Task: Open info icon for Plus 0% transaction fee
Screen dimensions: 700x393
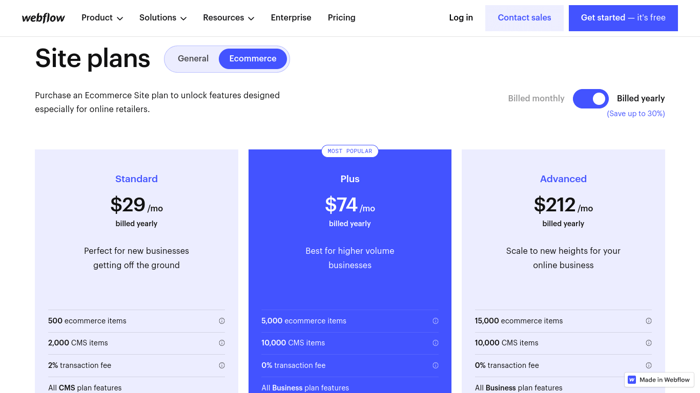Action: coord(435,365)
